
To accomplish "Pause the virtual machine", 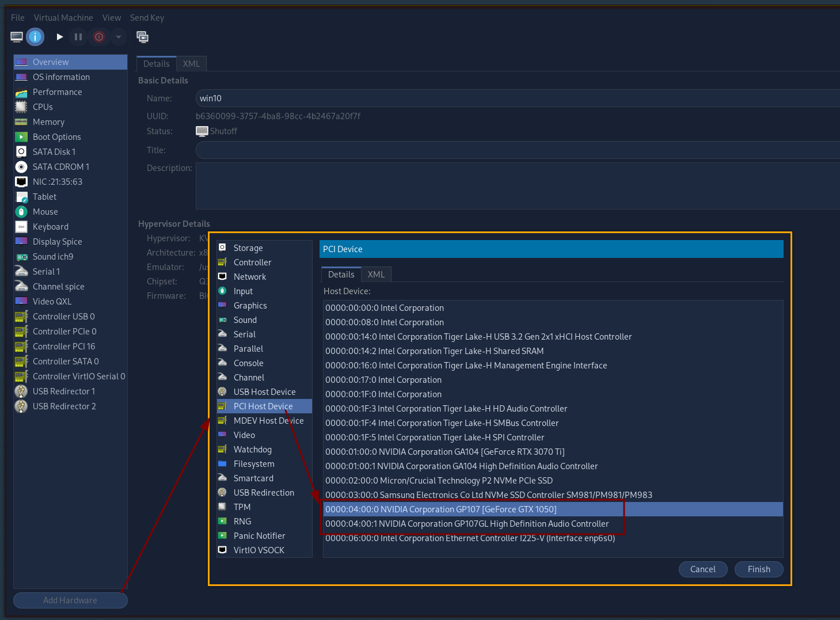I will pos(78,37).
